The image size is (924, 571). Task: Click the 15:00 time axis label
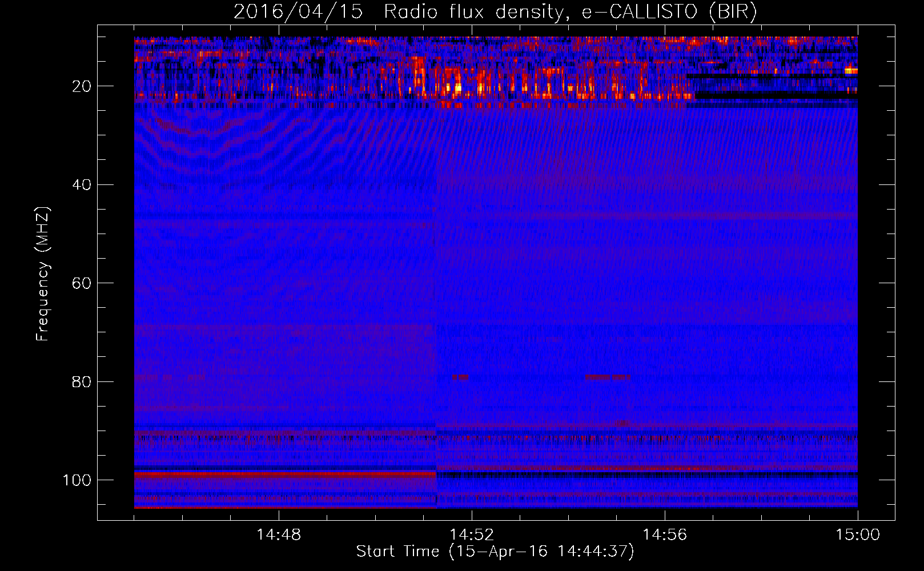[x=858, y=535]
